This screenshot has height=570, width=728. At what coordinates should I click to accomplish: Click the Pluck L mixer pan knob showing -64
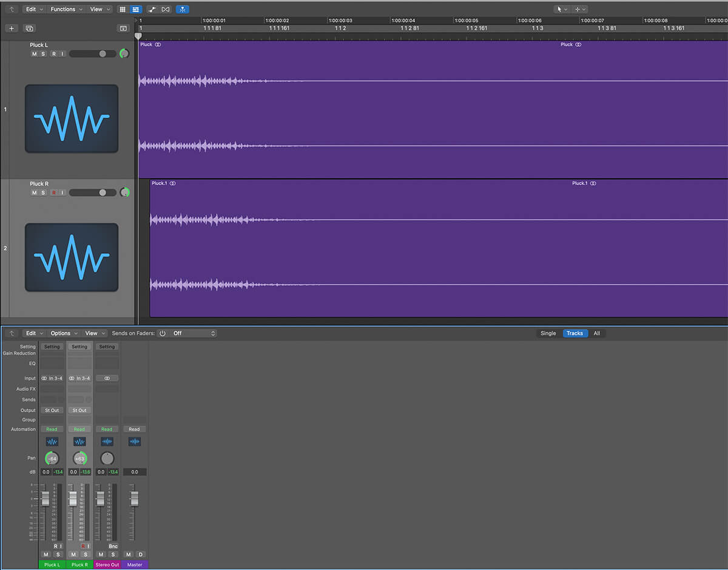click(x=52, y=458)
